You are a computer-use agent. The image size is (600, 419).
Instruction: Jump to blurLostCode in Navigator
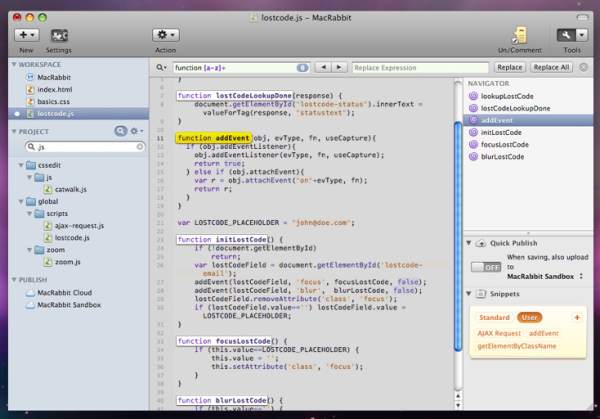pyautogui.click(x=502, y=157)
